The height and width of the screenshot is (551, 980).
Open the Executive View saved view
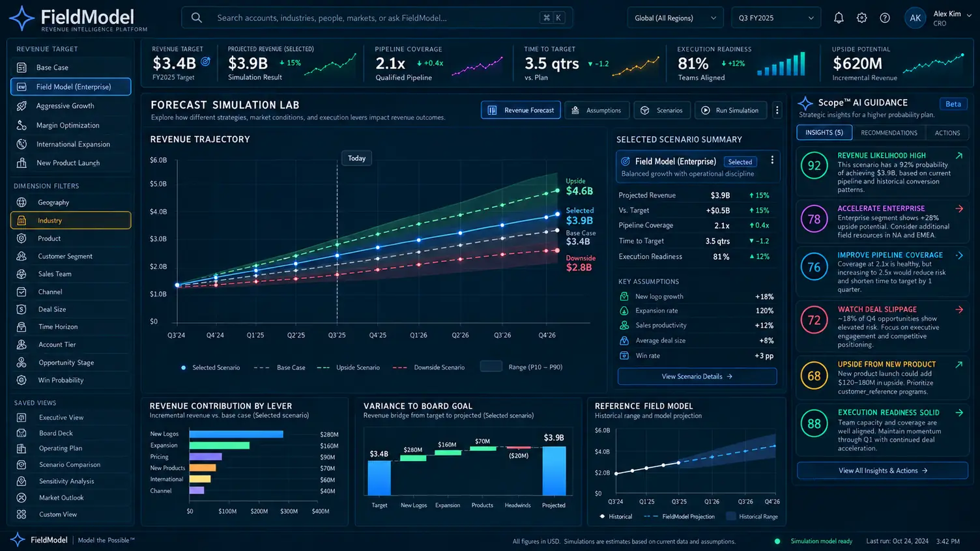(70, 417)
